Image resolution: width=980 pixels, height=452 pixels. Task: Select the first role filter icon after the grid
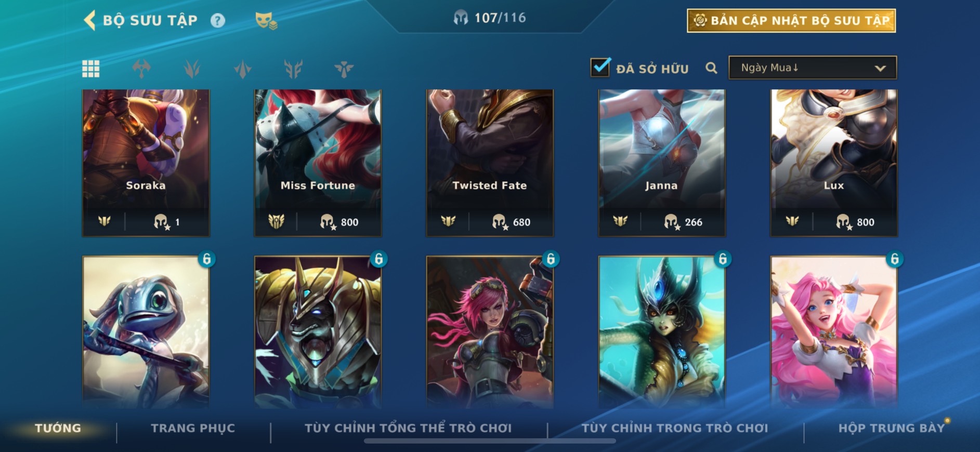[141, 69]
